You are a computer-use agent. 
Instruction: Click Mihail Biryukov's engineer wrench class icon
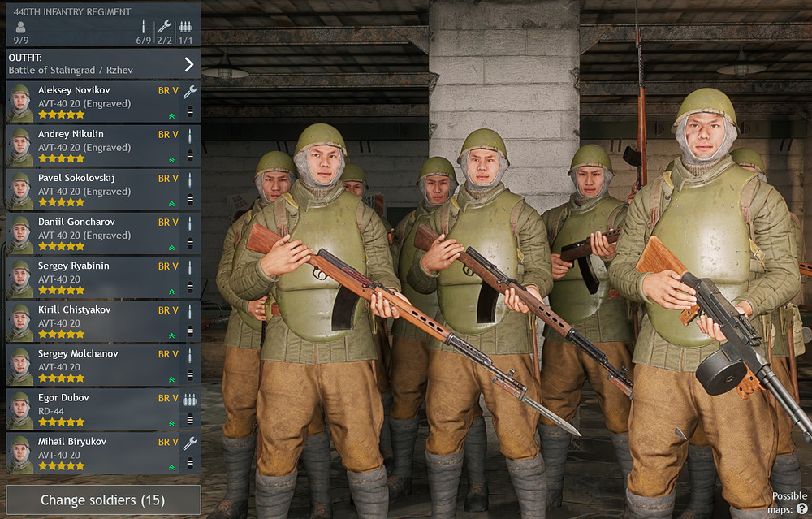[x=190, y=443]
